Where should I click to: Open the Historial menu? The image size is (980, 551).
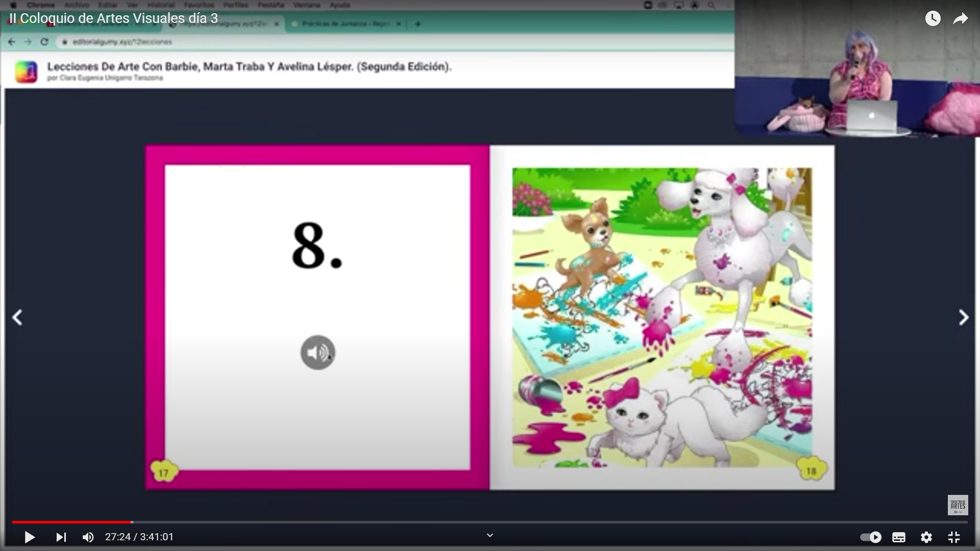pos(161,5)
